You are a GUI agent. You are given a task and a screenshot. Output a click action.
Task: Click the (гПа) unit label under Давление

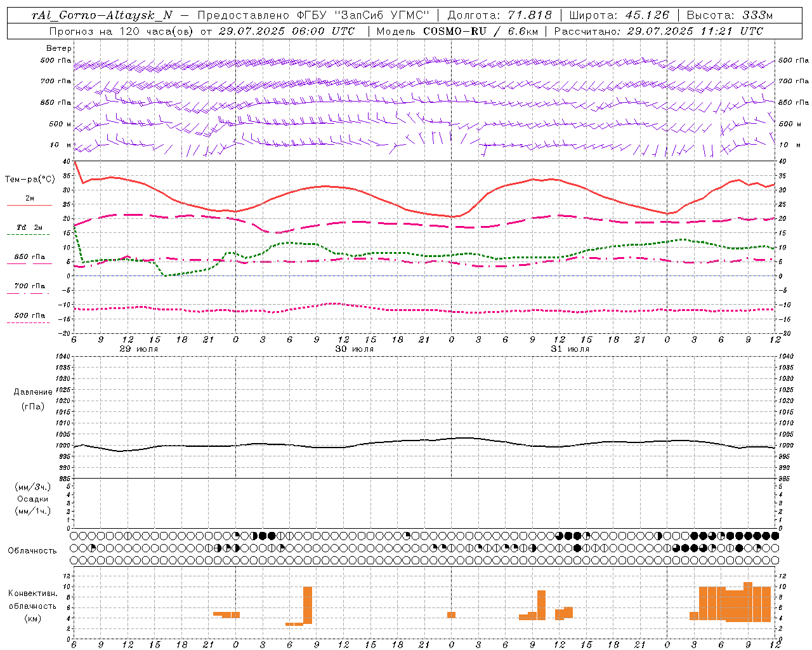(33, 406)
